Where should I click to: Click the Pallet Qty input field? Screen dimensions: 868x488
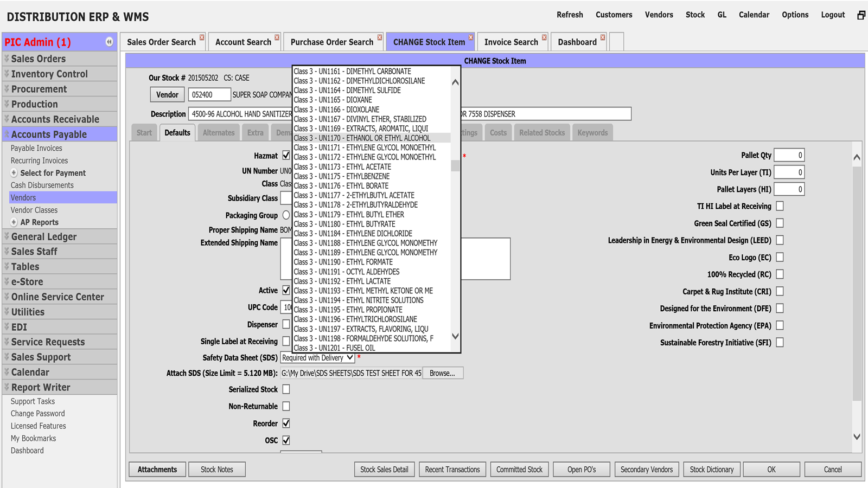point(789,155)
